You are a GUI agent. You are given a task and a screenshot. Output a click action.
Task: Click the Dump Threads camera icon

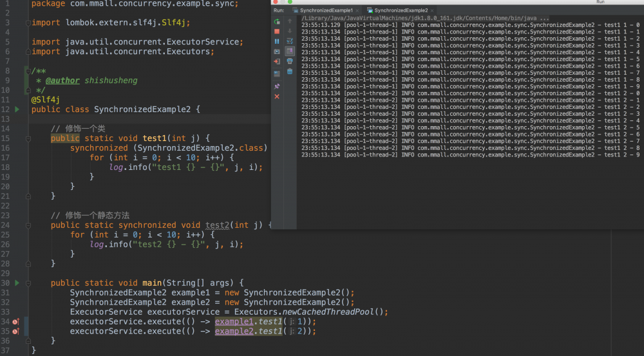tap(277, 52)
